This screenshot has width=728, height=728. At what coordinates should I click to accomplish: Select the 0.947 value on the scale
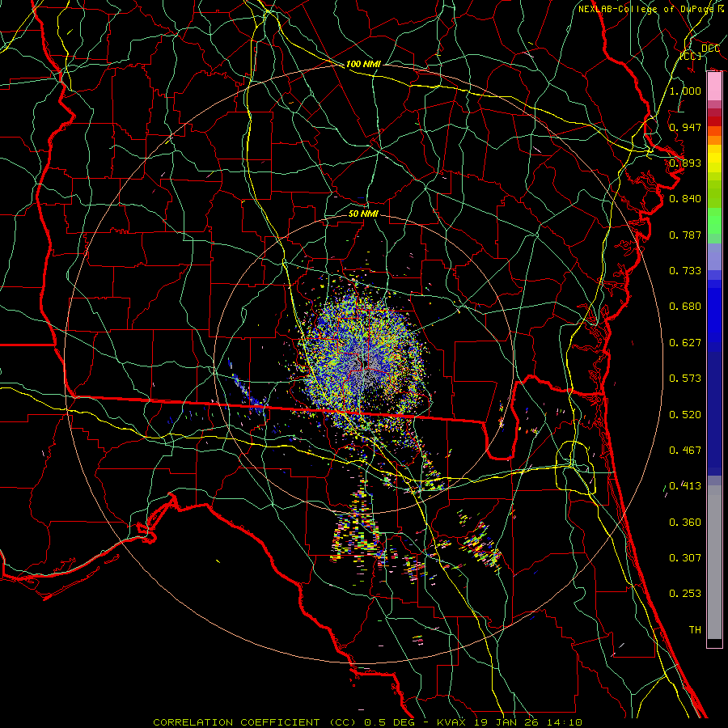(685, 127)
